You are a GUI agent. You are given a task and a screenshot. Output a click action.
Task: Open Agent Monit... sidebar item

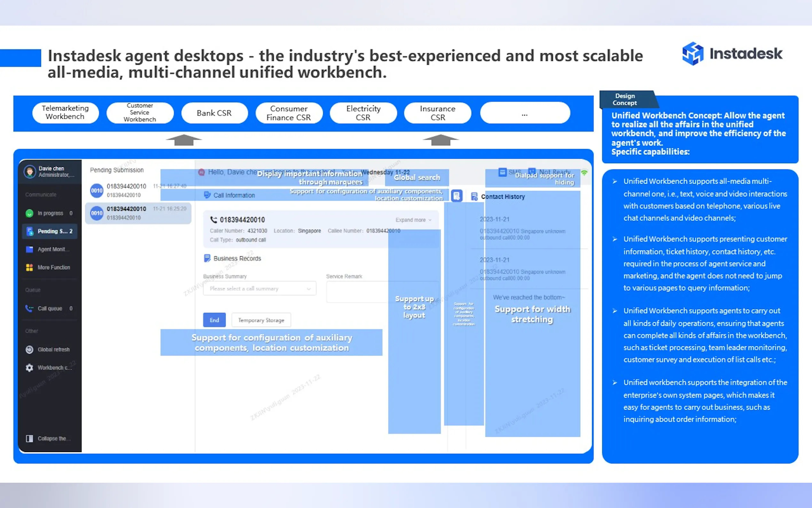[50, 249]
